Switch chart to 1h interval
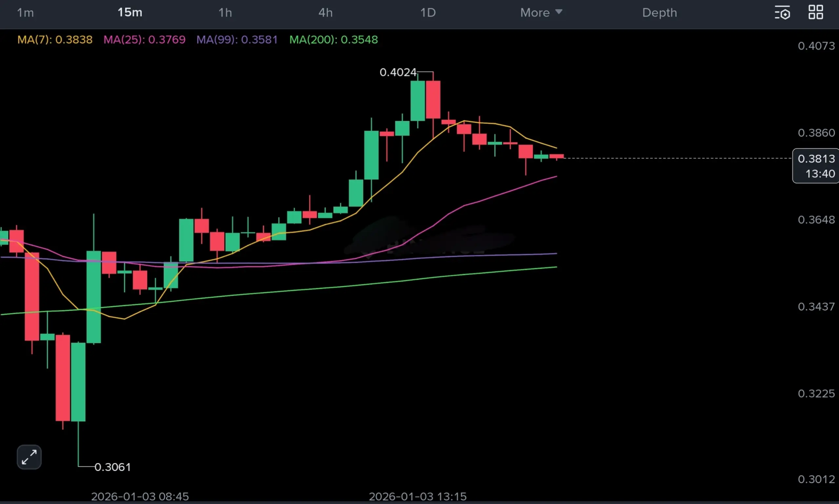The image size is (839, 504). 225,12
